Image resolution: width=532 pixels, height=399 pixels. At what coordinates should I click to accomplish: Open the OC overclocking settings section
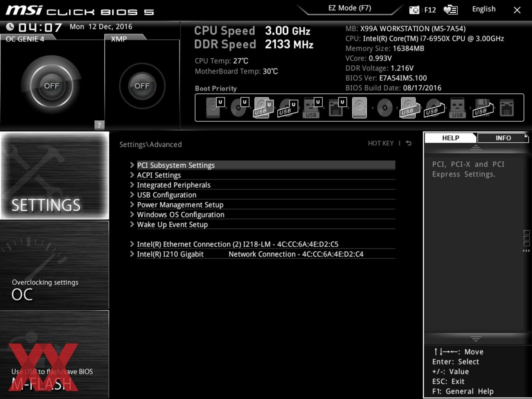[54, 265]
